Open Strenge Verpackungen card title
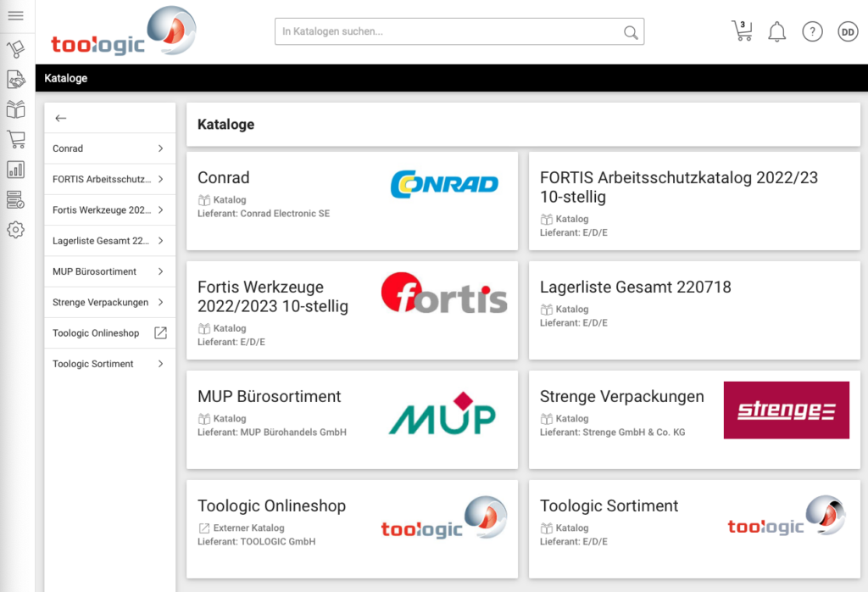Screen dimensions: 868x592 click(621, 397)
